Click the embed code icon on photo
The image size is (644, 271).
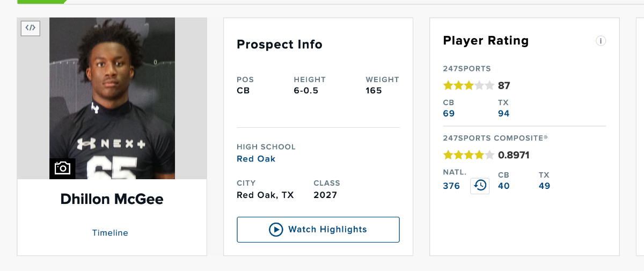click(31, 28)
